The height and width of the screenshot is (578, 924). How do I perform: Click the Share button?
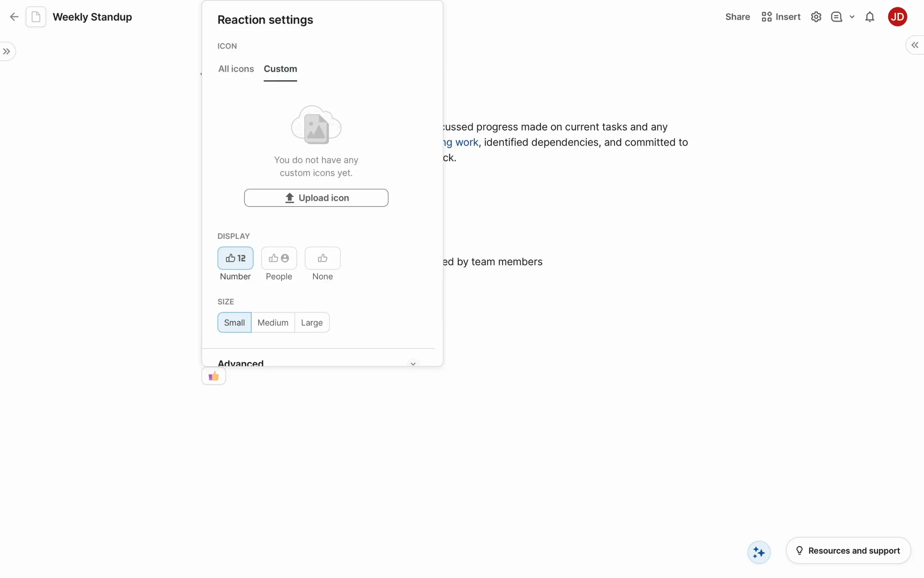(x=737, y=17)
